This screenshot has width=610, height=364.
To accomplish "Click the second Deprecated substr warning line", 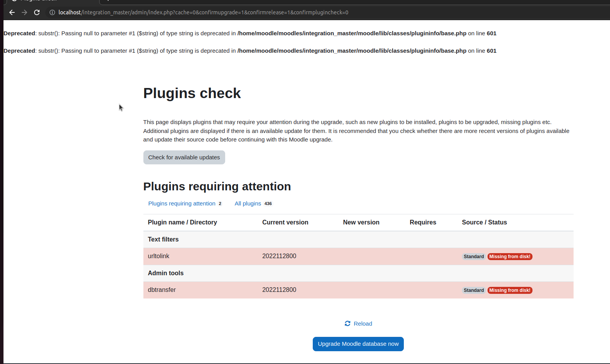I will coord(250,51).
